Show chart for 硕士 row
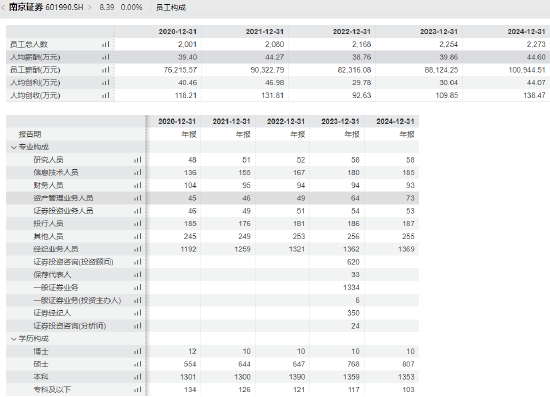 [x=138, y=364]
